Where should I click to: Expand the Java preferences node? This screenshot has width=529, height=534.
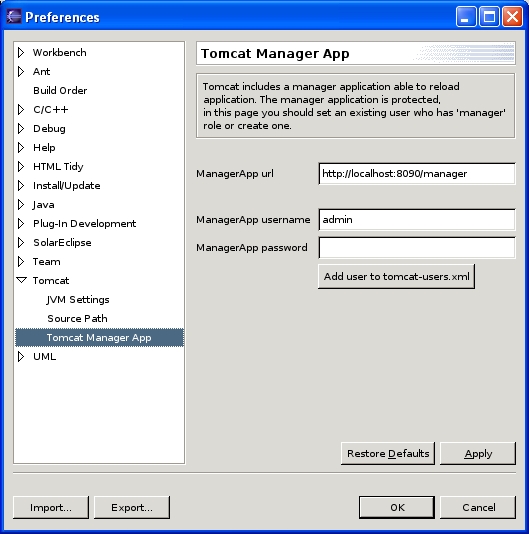(x=21, y=205)
